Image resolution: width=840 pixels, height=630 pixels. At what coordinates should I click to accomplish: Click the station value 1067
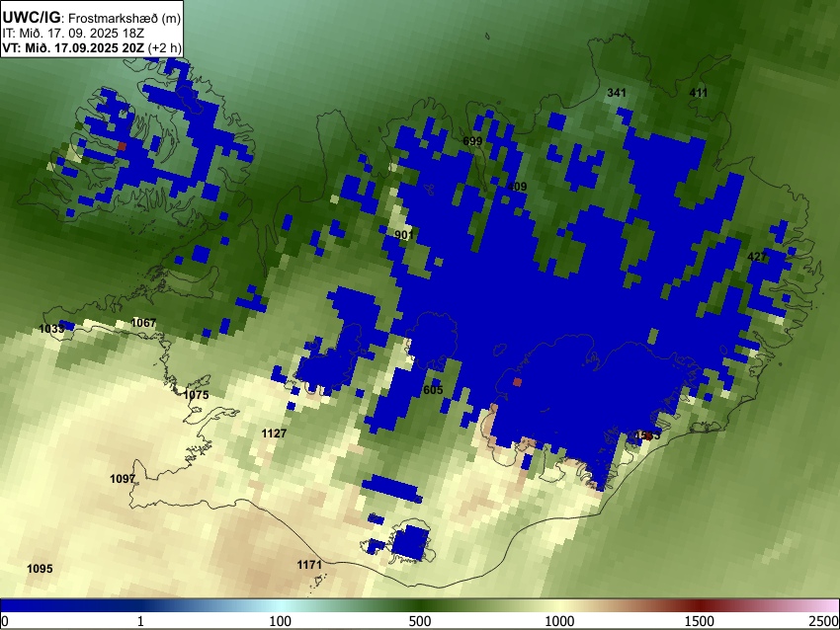(143, 323)
